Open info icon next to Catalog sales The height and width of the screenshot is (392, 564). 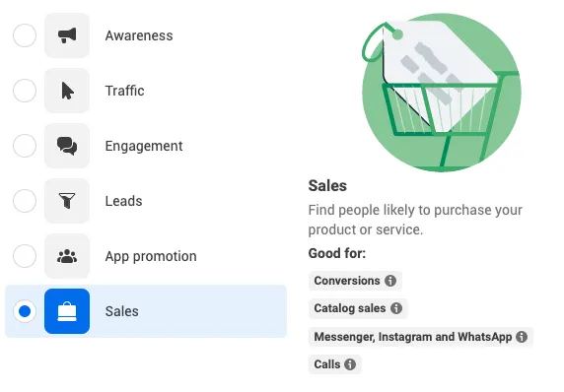tap(396, 308)
